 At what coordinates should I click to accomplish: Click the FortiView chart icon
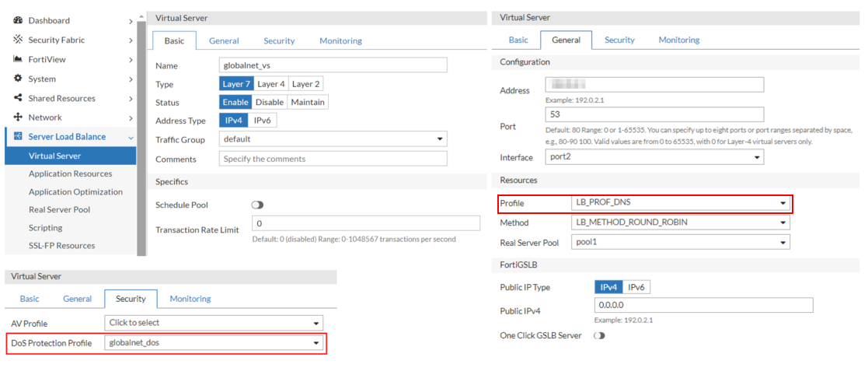(18, 59)
